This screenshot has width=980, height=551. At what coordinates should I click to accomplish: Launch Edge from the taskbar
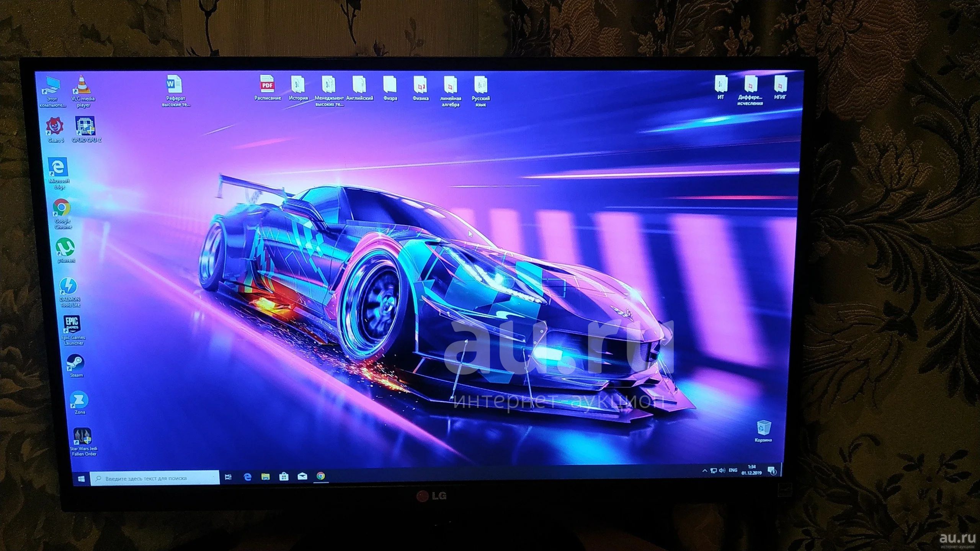[x=248, y=477]
